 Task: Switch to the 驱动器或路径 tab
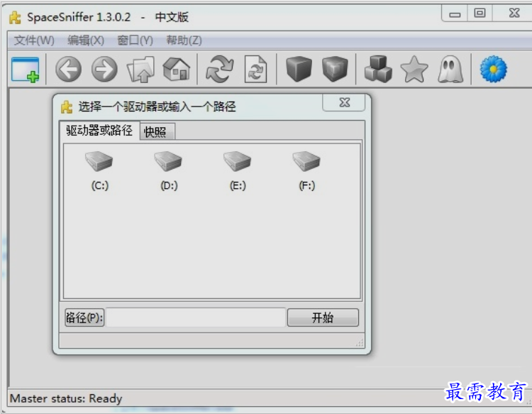[99, 131]
